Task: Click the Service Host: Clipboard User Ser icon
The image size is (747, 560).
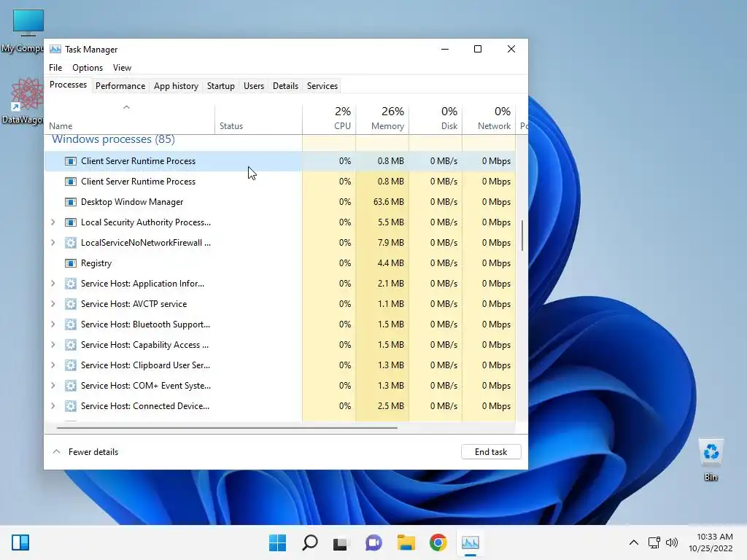Action: coord(71,365)
